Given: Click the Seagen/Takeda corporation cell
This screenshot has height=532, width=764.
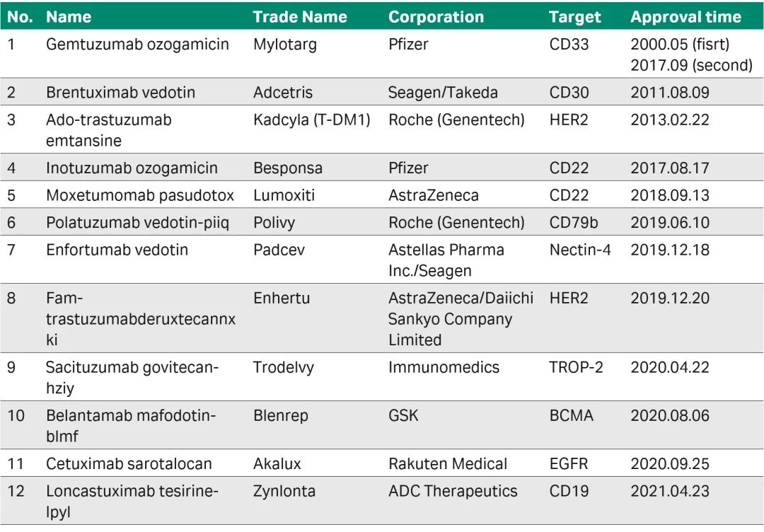Looking at the screenshot, I should 442,93.
